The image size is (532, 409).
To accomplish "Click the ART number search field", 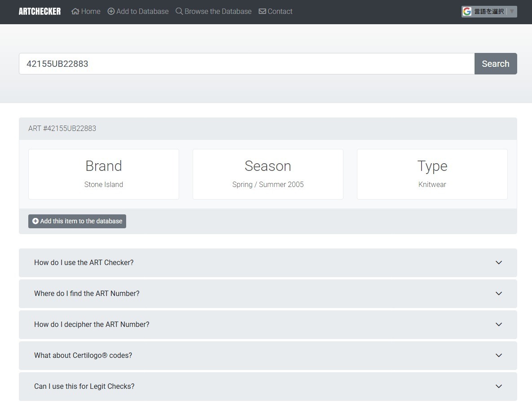I will pyautogui.click(x=246, y=64).
